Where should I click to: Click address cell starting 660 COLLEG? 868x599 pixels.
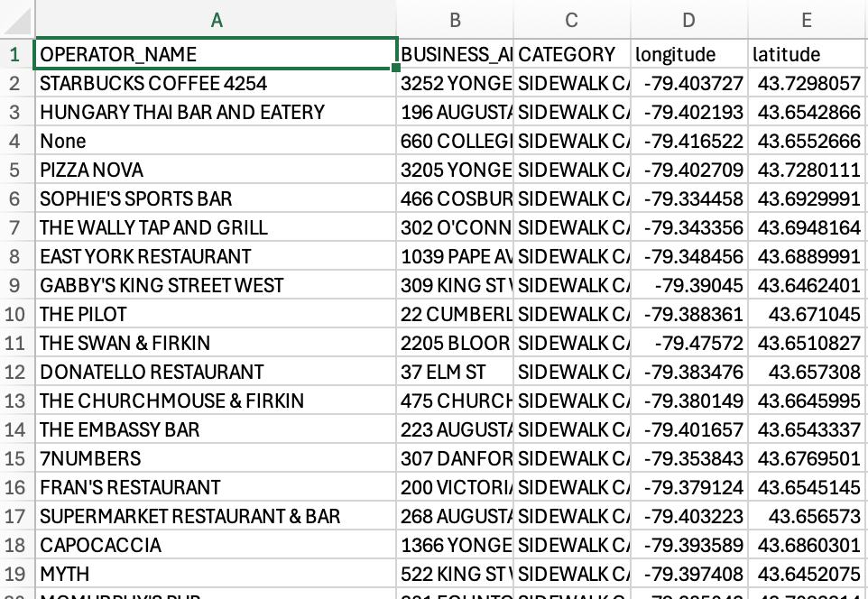coord(455,141)
